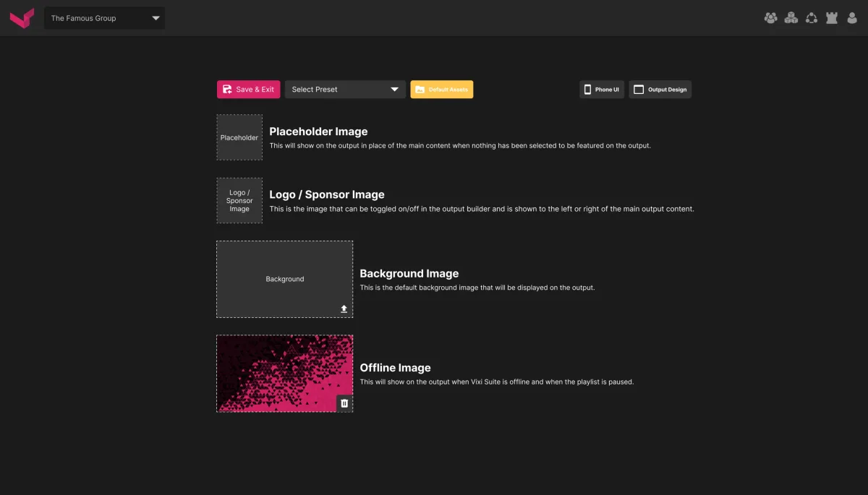Click the "Placeholder Image" heading
The width and height of the screenshot is (868, 495).
(318, 132)
